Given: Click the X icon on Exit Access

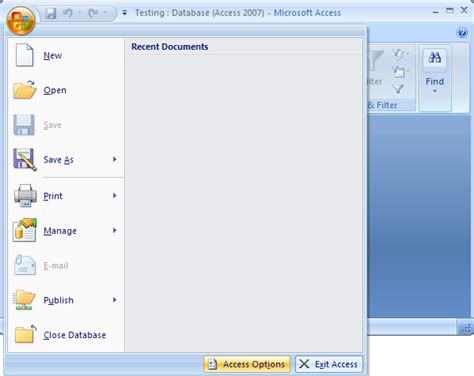Looking at the screenshot, I should click(x=304, y=364).
